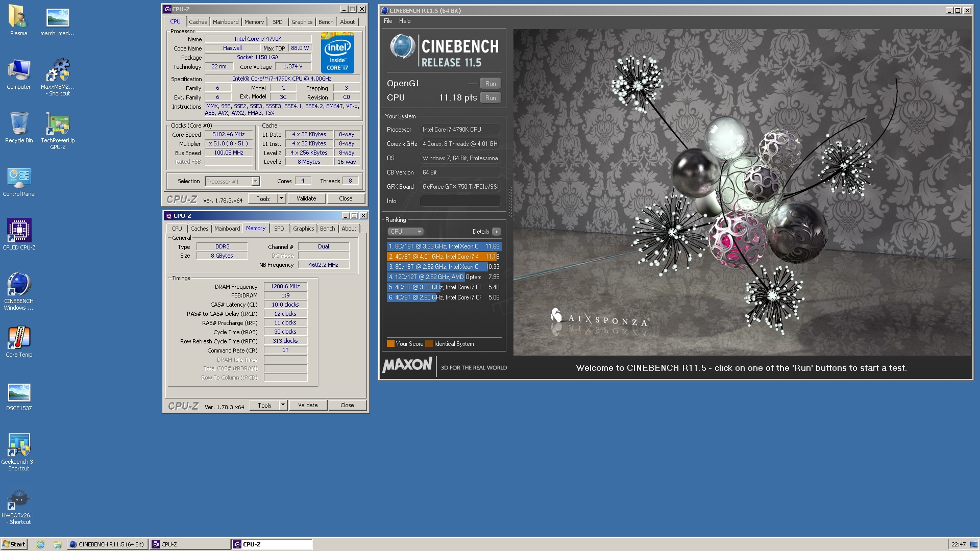Click the Details arrow in Ranking panel
980x551 pixels.
click(496, 232)
